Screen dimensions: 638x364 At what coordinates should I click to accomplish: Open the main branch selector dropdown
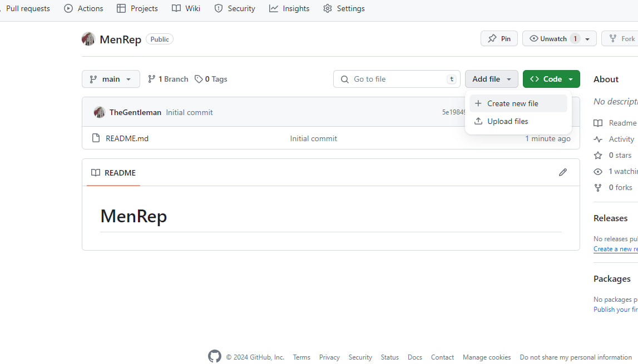(111, 79)
